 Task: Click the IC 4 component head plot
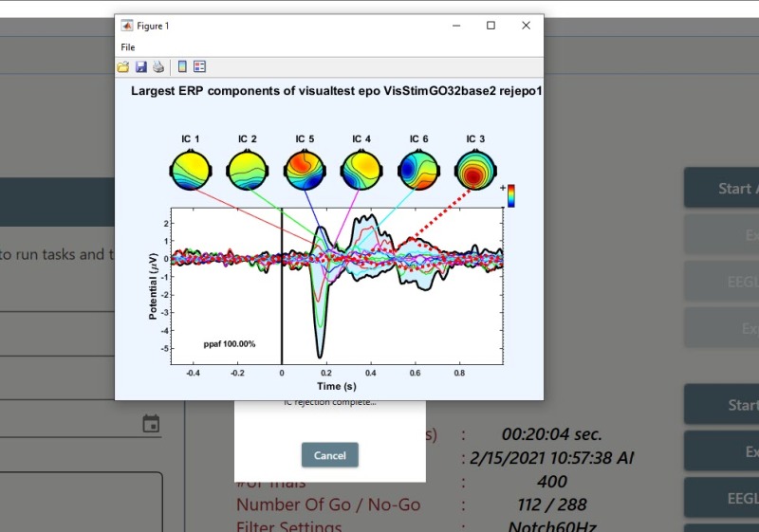point(361,171)
